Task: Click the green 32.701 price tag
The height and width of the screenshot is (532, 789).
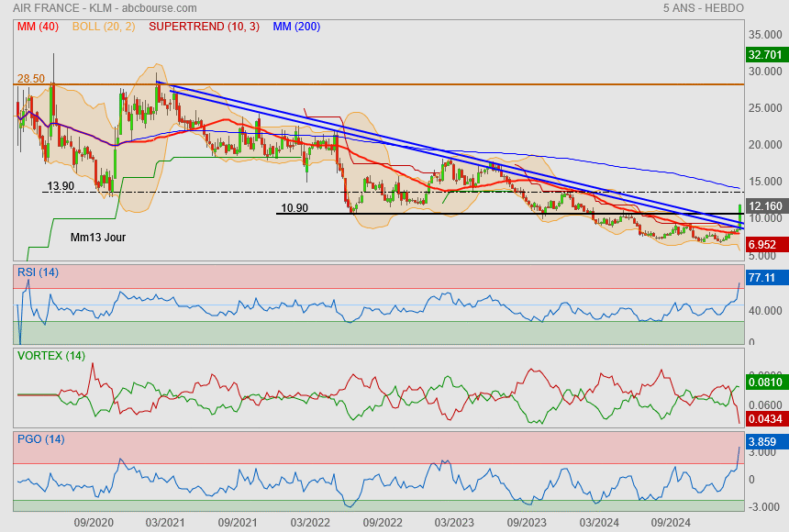Action: click(x=765, y=55)
